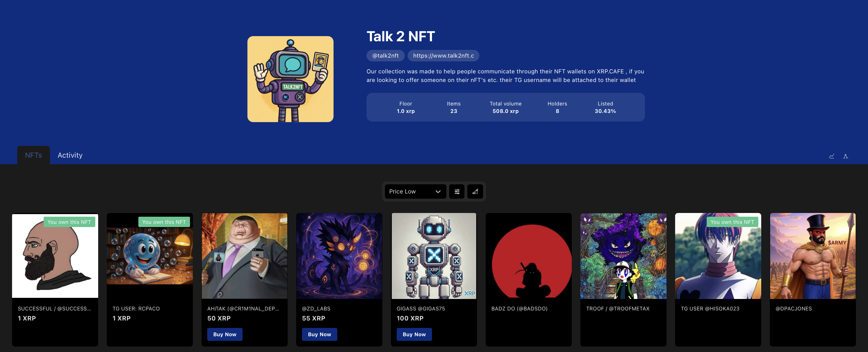Image resolution: width=868 pixels, height=352 pixels.
Task: Click the @talk2nft username badge
Action: tap(385, 56)
